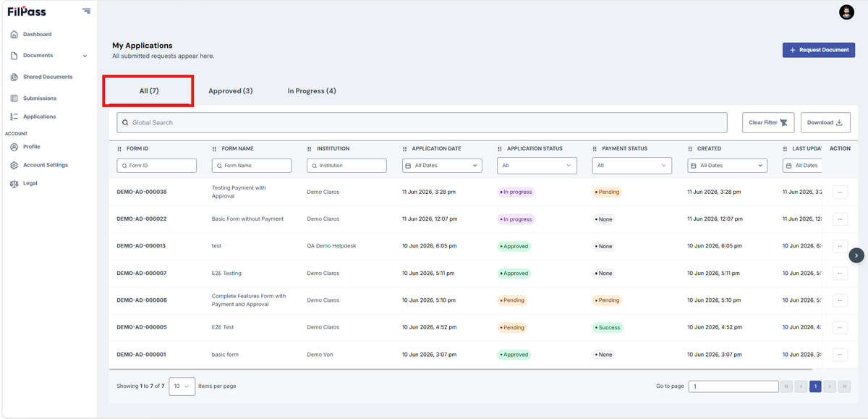Image resolution: width=868 pixels, height=419 pixels.
Task: Open actions menu for DEMO-AD-000013
Action: pyautogui.click(x=840, y=246)
